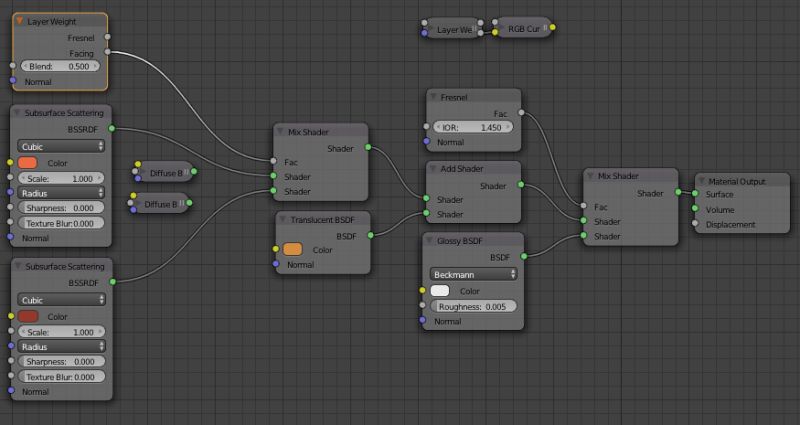Collapse the Layer Weight node with the triangle
800x425 pixels.
pos(20,21)
